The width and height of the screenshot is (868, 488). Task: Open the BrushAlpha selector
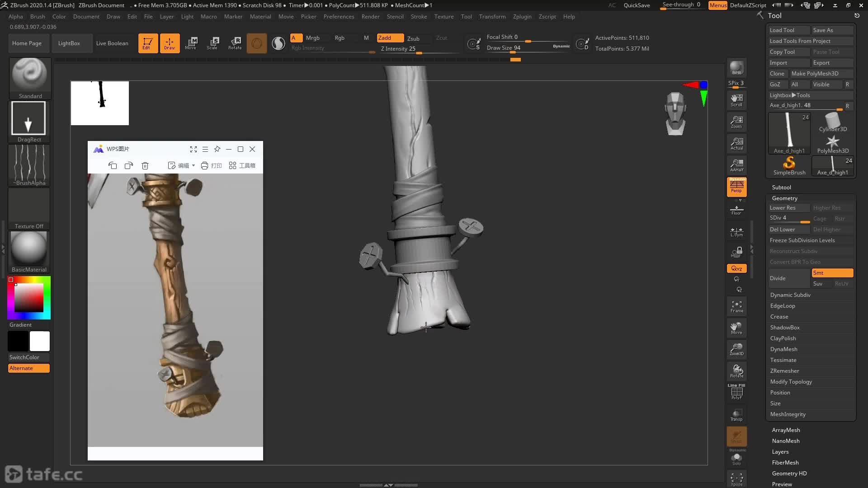29,165
